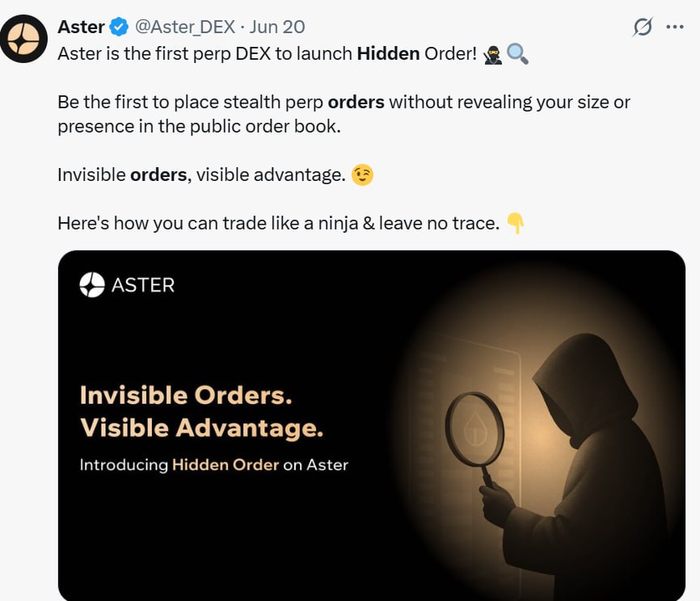Click "Introducing Hidden Order on Aster" caption
The width and height of the screenshot is (700, 601).
click(213, 464)
